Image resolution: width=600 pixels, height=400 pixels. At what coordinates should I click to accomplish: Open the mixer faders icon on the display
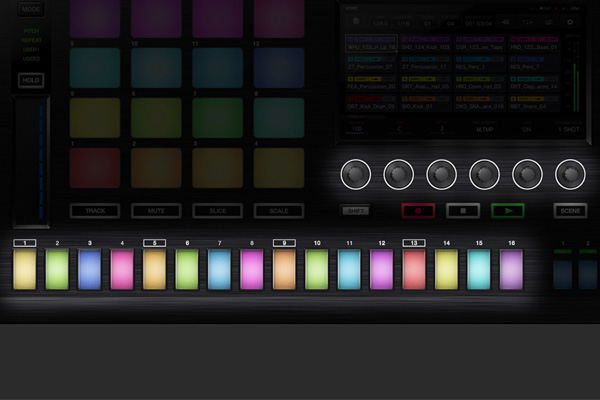pyautogui.click(x=527, y=22)
